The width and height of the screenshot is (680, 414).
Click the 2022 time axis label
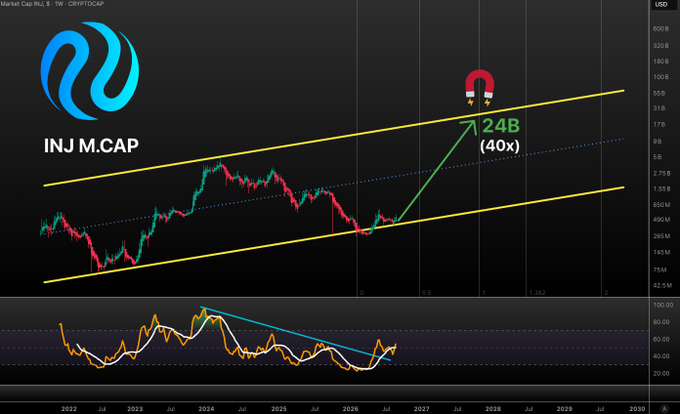[69, 409]
